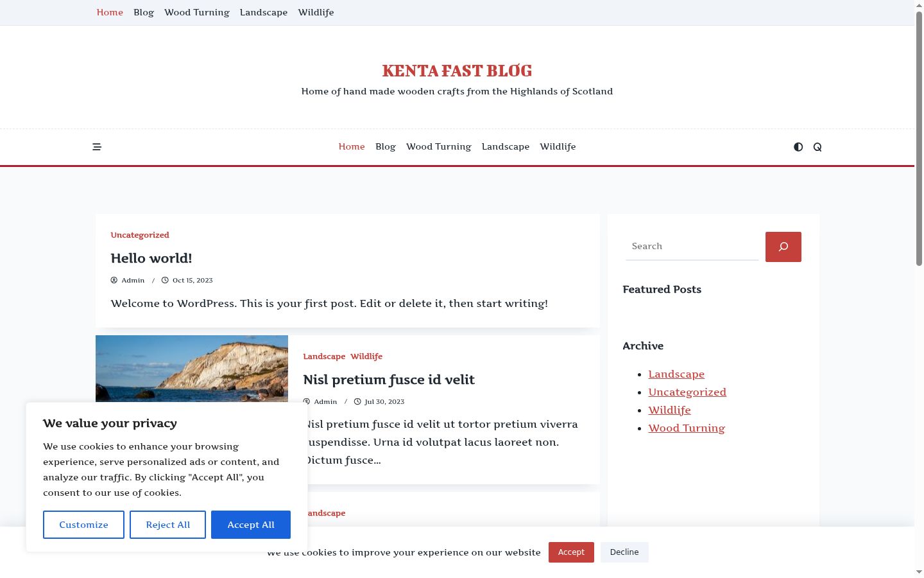Screen dimensions: 924x578
Task: Submit the sidebar search button
Action: tap(783, 247)
